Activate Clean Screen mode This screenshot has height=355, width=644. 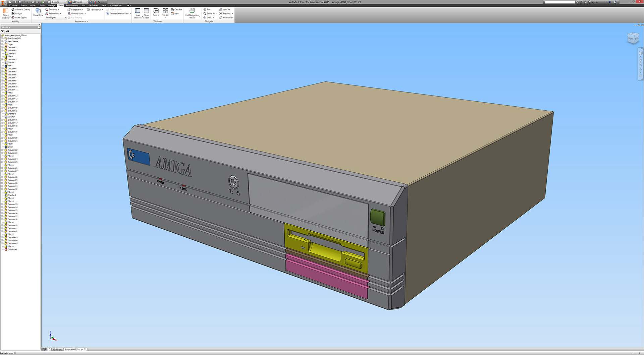pyautogui.click(x=146, y=13)
